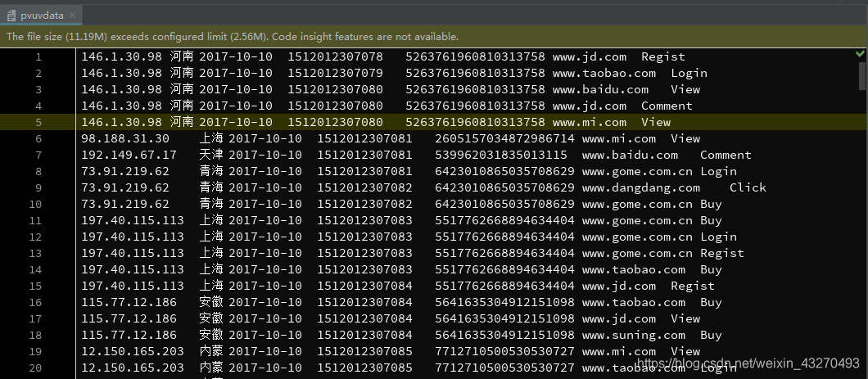Screen dimensions: 868x379
Task: Open the green checkmark inspection status
Action: [x=860, y=54]
